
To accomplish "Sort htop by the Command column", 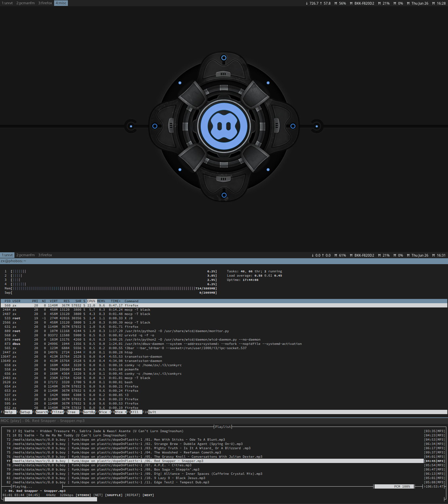I will 132,301.
